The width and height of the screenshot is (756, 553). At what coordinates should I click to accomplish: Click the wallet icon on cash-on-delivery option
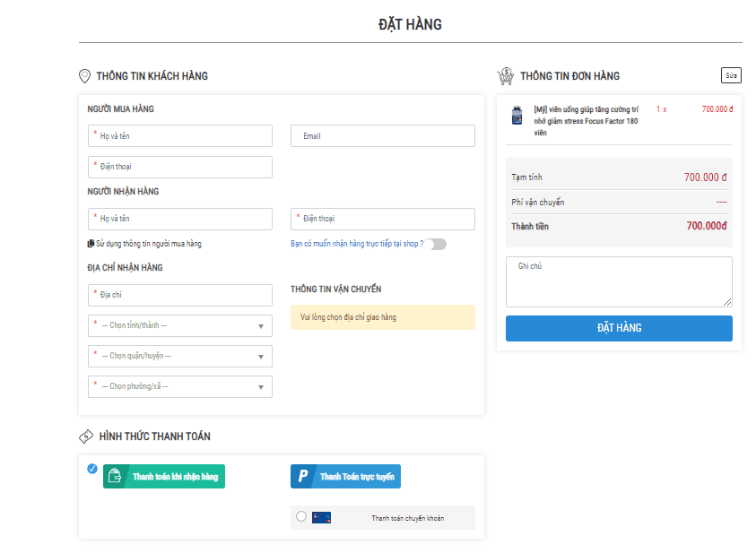(115, 477)
